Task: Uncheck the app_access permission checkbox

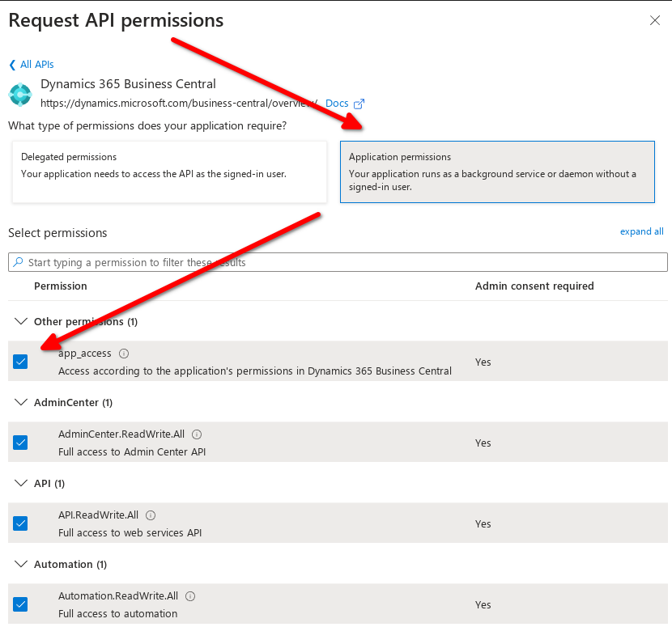Action: click(20, 362)
